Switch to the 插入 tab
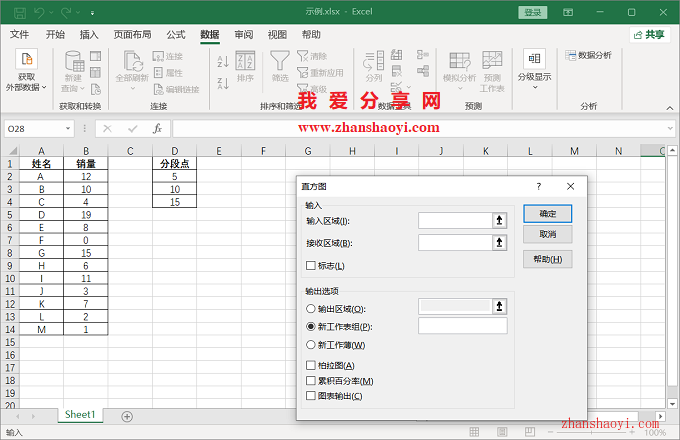The image size is (680, 440). click(89, 35)
